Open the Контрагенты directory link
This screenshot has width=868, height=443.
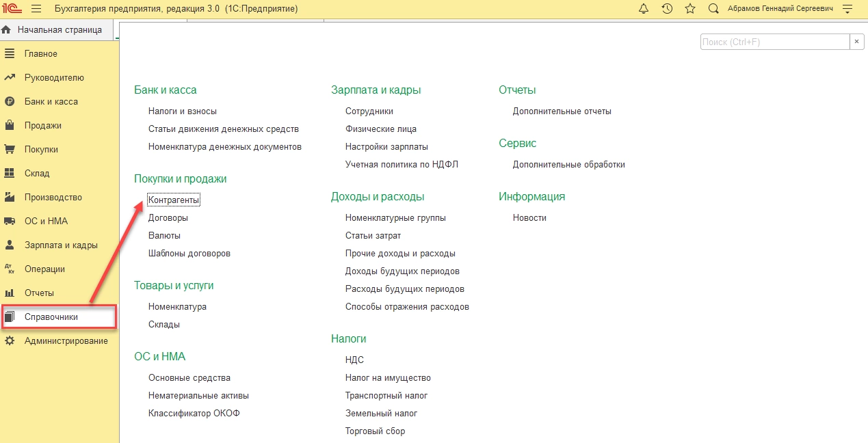(x=174, y=200)
